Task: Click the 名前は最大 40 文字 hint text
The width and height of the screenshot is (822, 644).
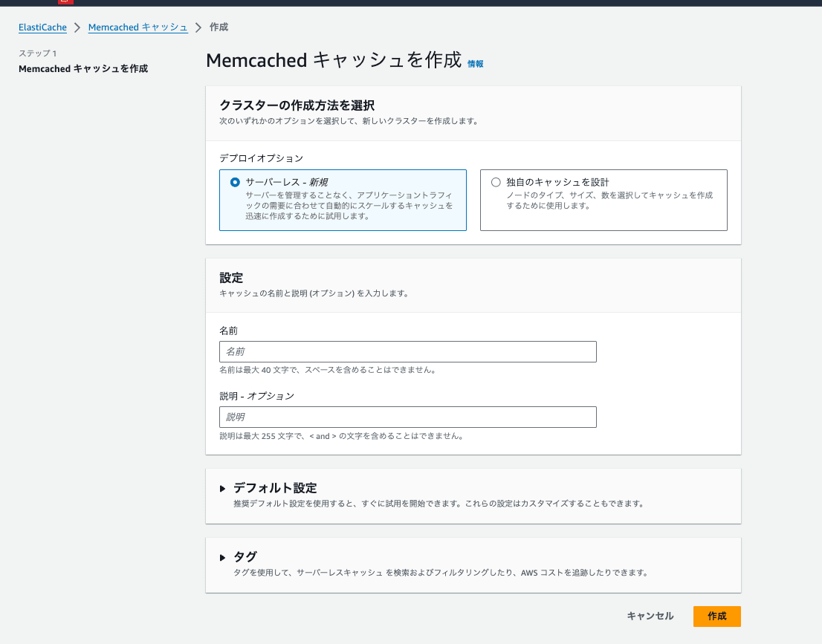Action: click(x=328, y=370)
